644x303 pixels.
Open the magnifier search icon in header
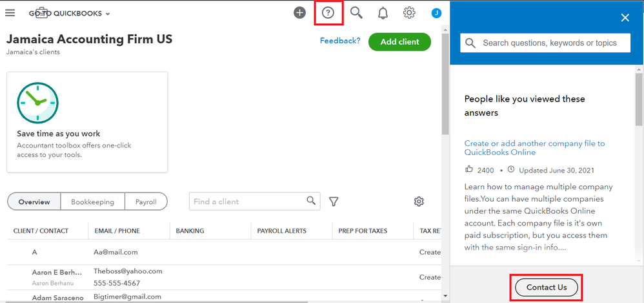click(x=356, y=13)
